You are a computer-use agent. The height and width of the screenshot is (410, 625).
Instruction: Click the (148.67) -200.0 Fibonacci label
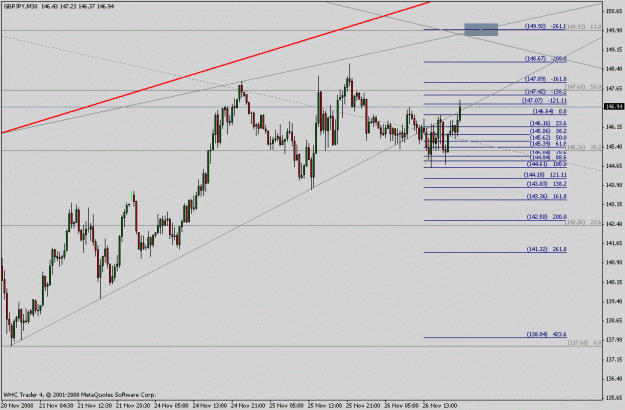click(546, 59)
